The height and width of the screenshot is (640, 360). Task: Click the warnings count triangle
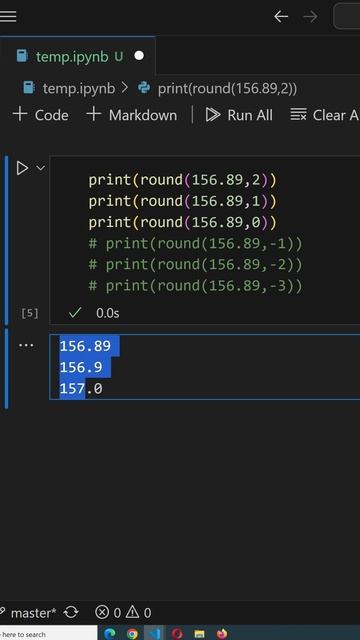[138, 613]
